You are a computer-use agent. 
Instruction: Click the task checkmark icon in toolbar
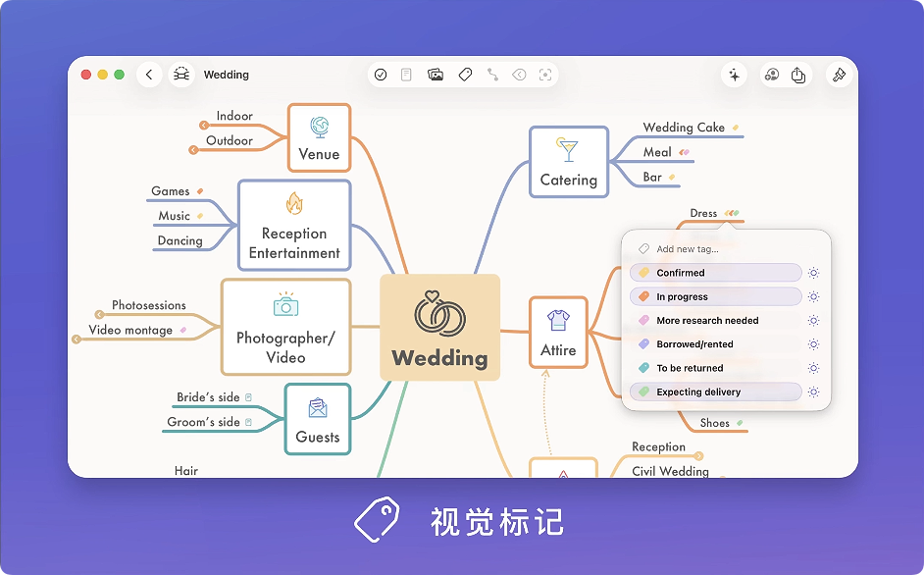tap(381, 75)
